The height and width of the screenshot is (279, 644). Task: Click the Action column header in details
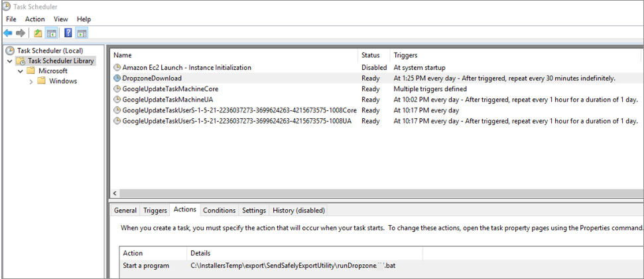coord(153,254)
